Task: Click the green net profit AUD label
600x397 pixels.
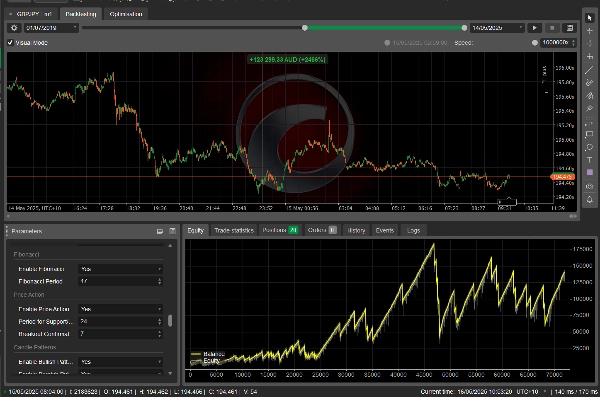Action: 287,60
